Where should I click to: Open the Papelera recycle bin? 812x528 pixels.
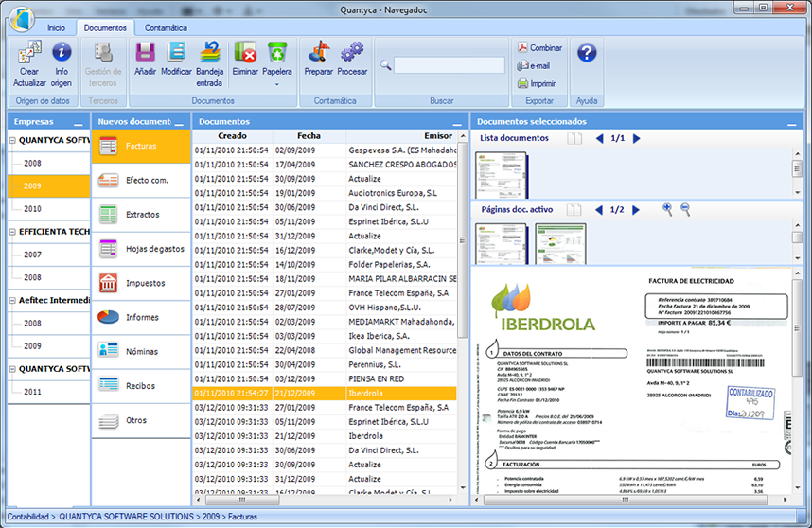click(x=277, y=59)
